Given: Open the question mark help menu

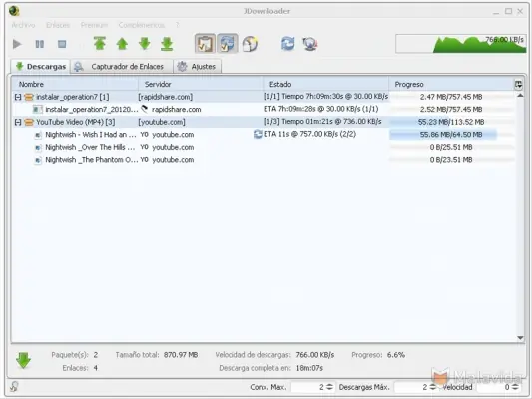Looking at the screenshot, I should pyautogui.click(x=178, y=25).
